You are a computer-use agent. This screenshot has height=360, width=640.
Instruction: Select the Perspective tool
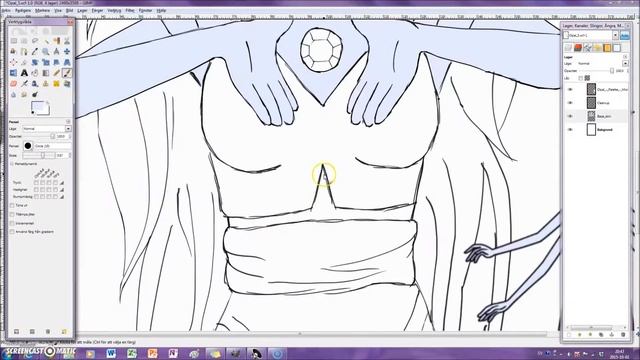coord(67,62)
